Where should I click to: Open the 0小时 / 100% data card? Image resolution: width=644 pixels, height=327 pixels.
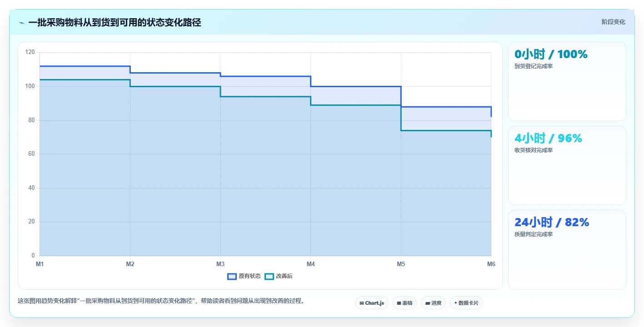(567, 82)
